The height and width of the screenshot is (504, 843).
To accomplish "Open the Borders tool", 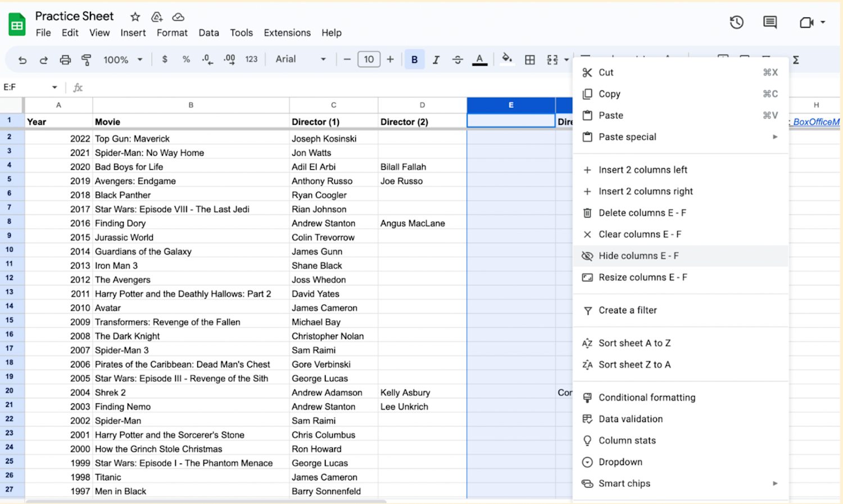I will point(529,60).
